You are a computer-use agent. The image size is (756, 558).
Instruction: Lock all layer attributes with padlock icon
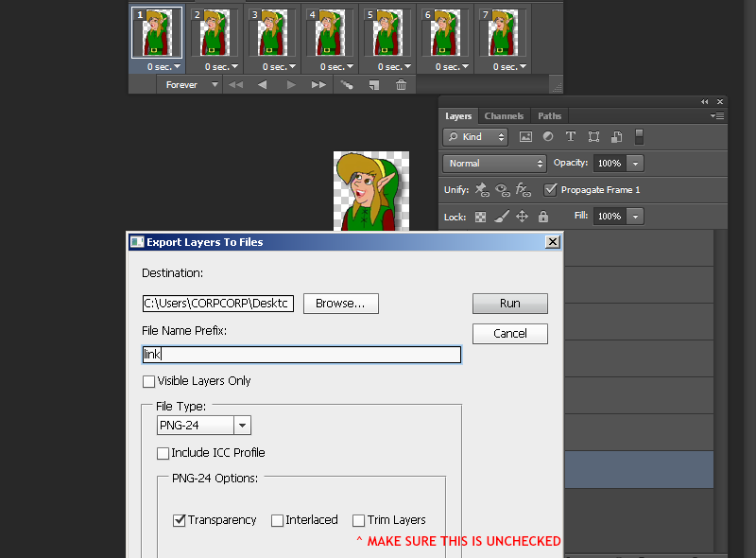(x=543, y=217)
